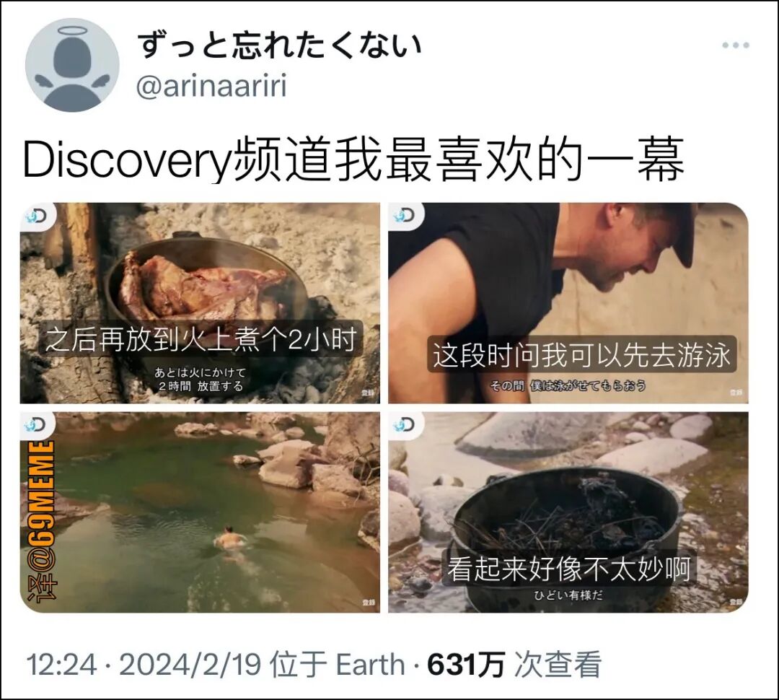
Task: Click the small corner badge on the burnt pot image
Action: point(736,602)
